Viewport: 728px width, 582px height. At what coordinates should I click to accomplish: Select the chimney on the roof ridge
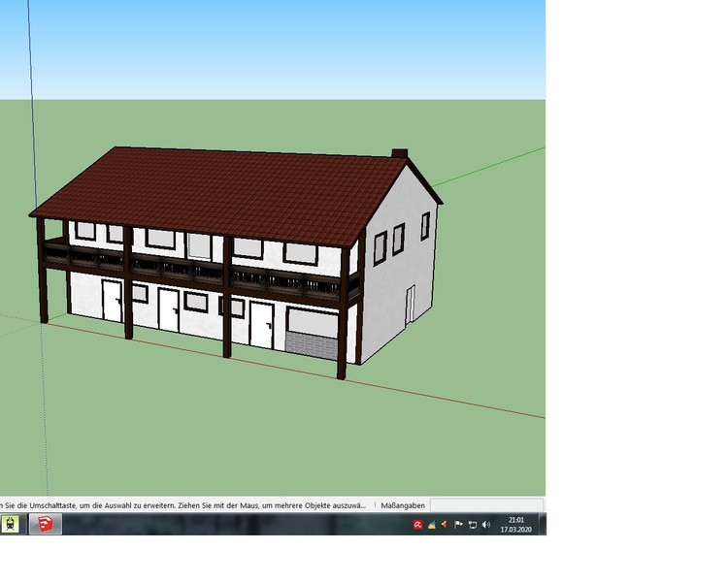pyautogui.click(x=400, y=153)
